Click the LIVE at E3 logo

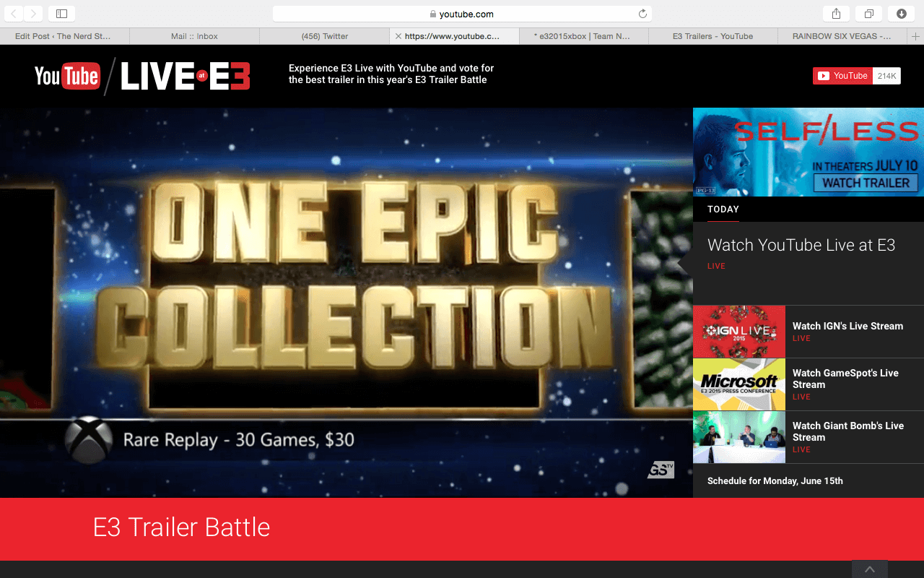186,76
